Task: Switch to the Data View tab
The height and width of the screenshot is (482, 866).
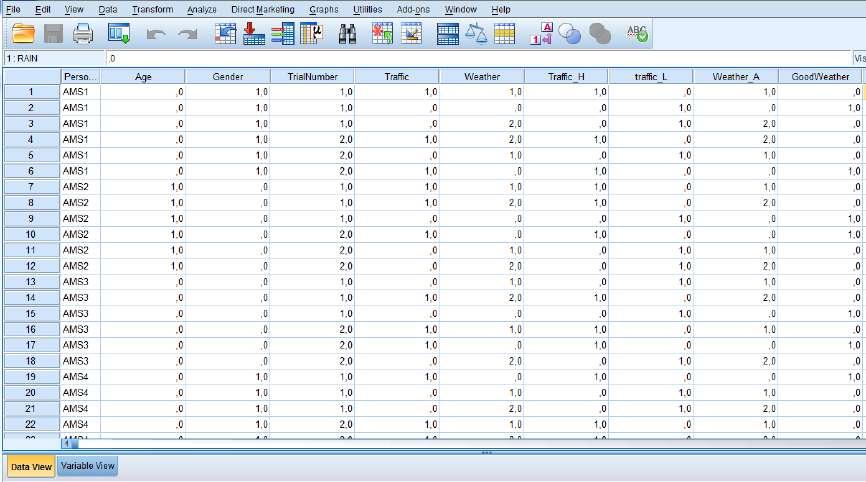Action: pos(31,467)
